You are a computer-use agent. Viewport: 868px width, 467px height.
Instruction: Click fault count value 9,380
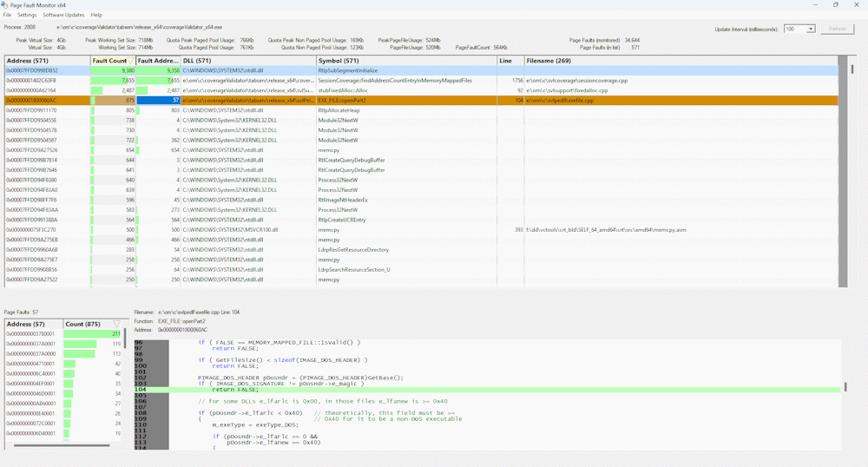tap(128, 70)
